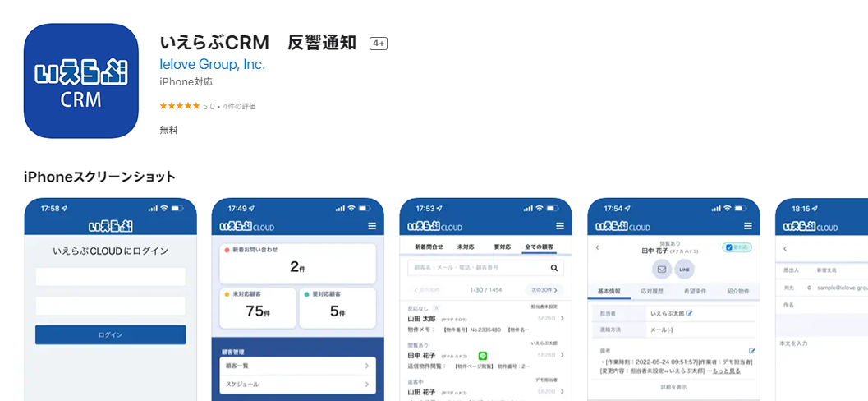The image size is (868, 401).
Task: Switch to the 未対応 tab
Action: point(466,247)
